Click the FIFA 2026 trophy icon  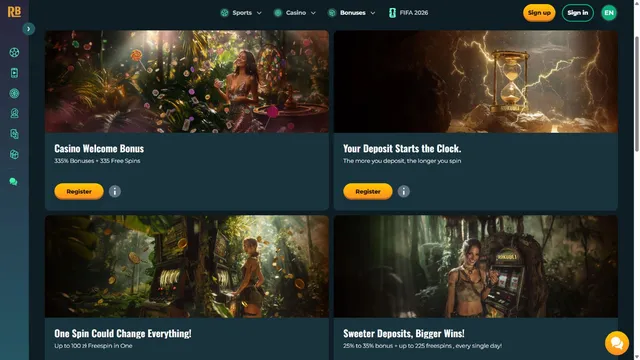[x=392, y=13]
